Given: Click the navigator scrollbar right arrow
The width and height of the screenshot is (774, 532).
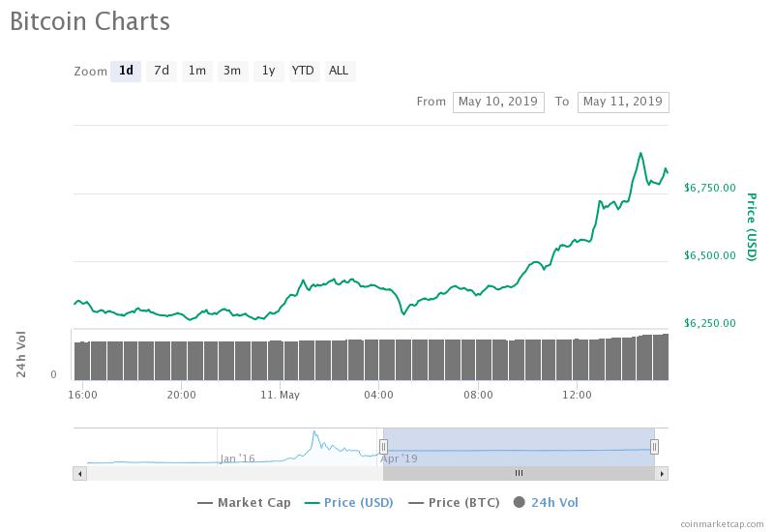Looking at the screenshot, I should tap(663, 473).
